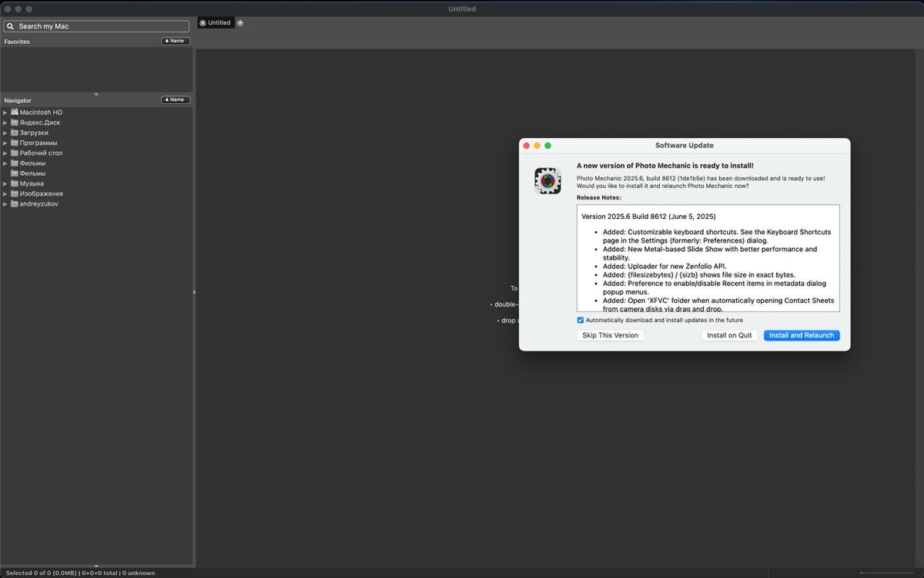Minimize the Software Update dialog with the yellow button
This screenshot has width=924, height=578.
pos(537,146)
